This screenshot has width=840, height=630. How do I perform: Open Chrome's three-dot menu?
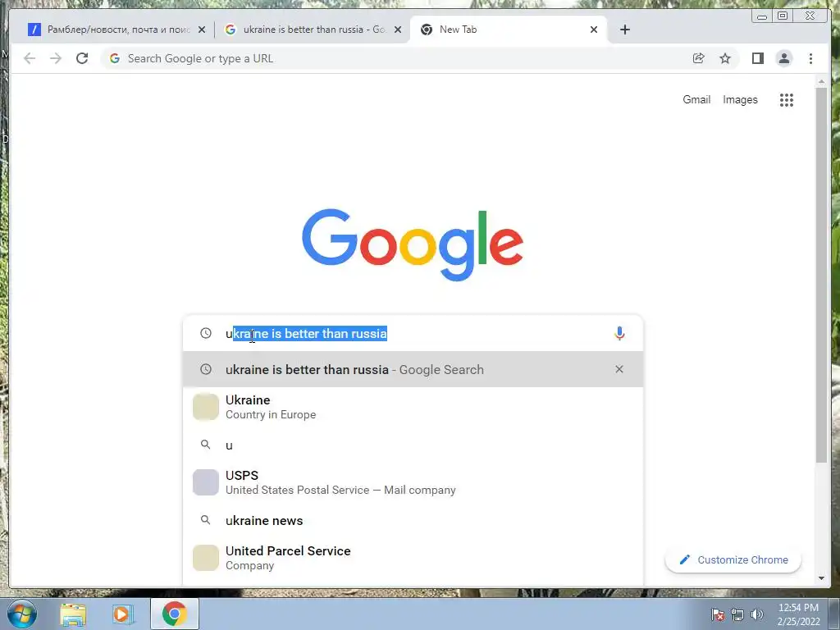tap(810, 58)
